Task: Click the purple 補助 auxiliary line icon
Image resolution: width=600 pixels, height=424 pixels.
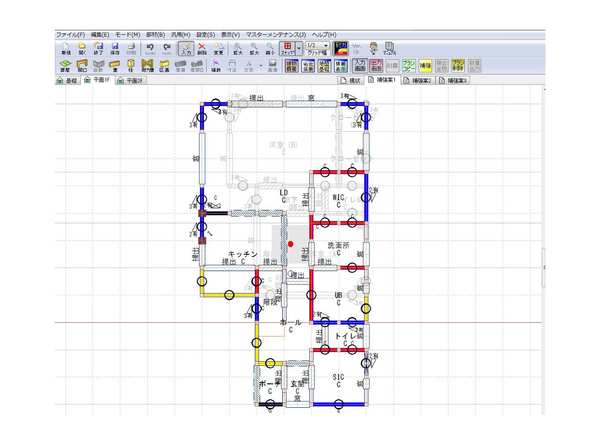Action: 216,65
